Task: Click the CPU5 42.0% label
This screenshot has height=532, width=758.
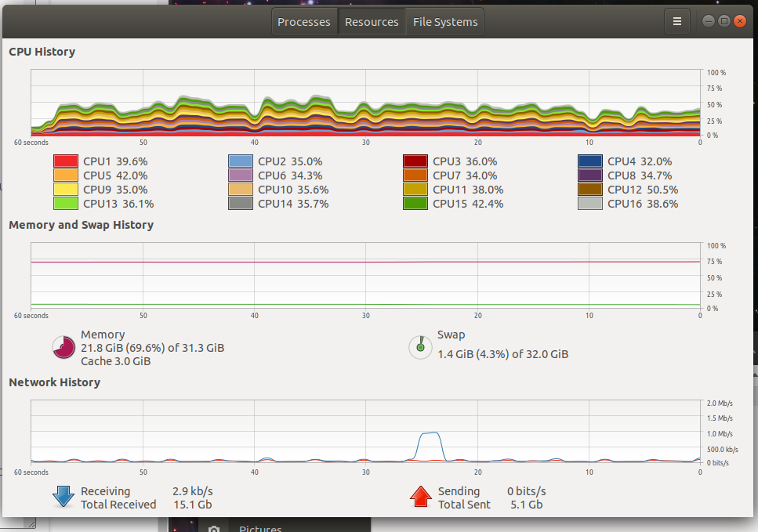Action: 115,176
